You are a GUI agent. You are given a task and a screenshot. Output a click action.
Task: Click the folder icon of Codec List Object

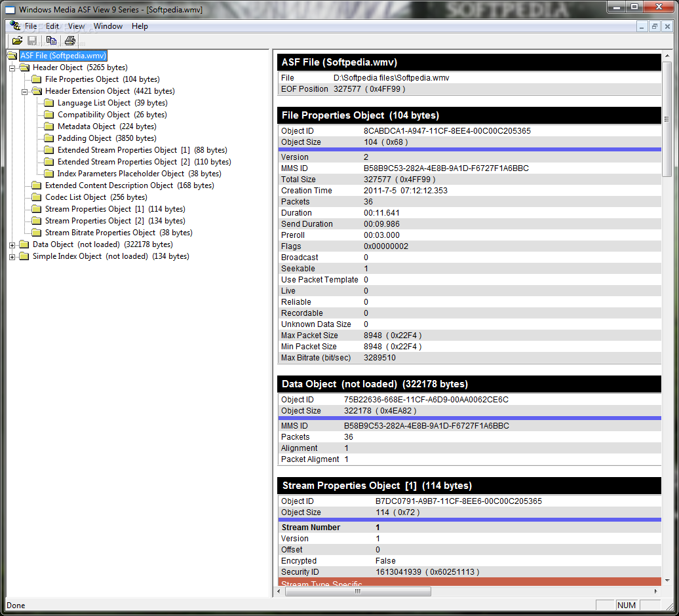37,197
